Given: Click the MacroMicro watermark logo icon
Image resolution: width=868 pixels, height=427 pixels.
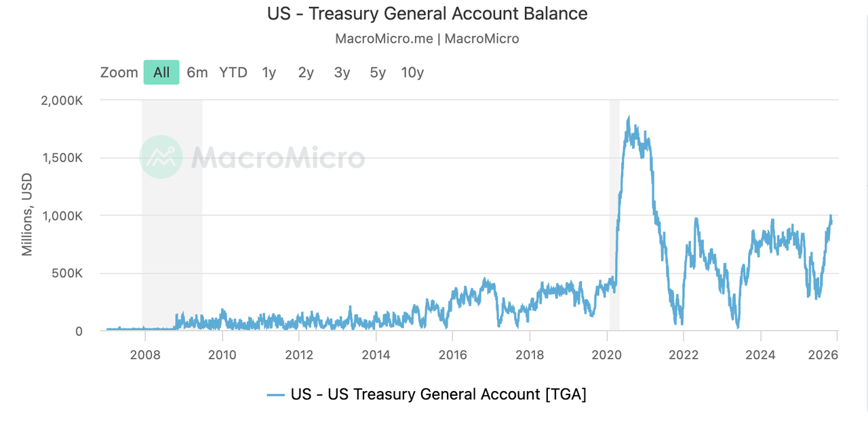Looking at the screenshot, I should point(161,157).
